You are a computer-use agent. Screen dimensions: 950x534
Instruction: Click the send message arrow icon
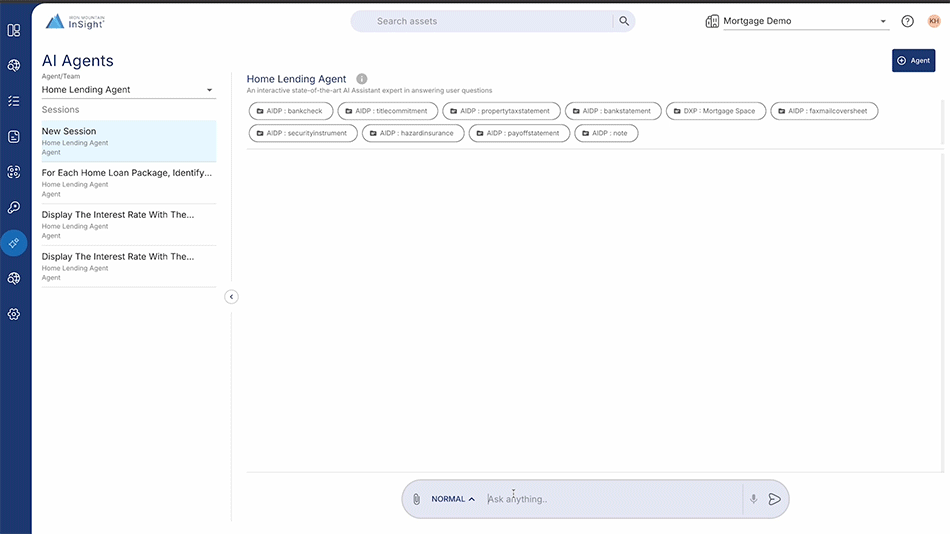tap(774, 499)
